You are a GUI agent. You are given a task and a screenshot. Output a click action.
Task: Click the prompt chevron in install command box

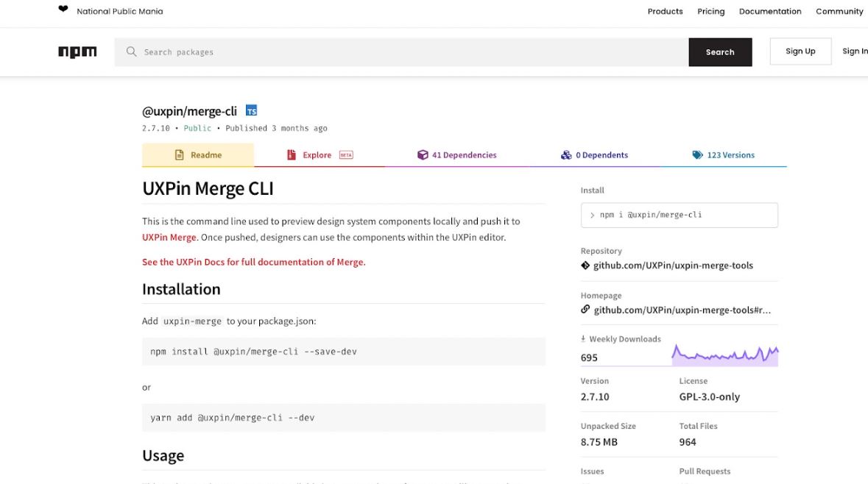592,216
